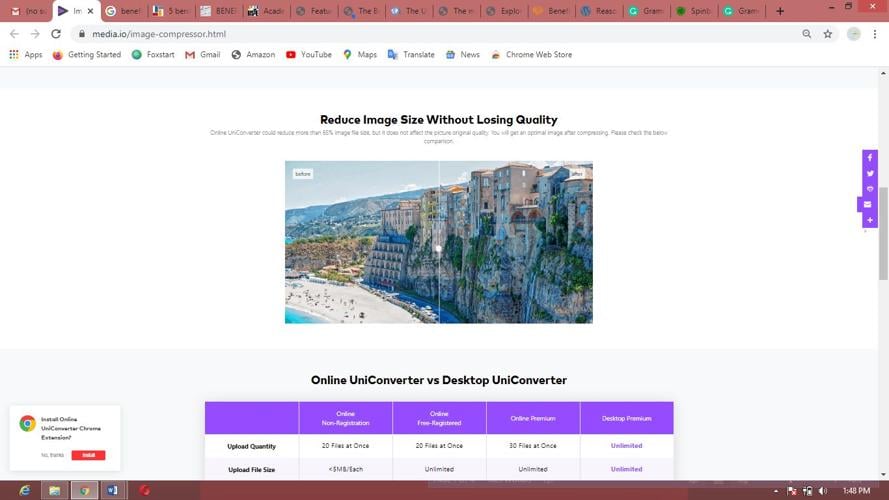This screenshot has width=889, height=500.
Task: Click the 'Online Premium' column header
Action: coord(533,418)
